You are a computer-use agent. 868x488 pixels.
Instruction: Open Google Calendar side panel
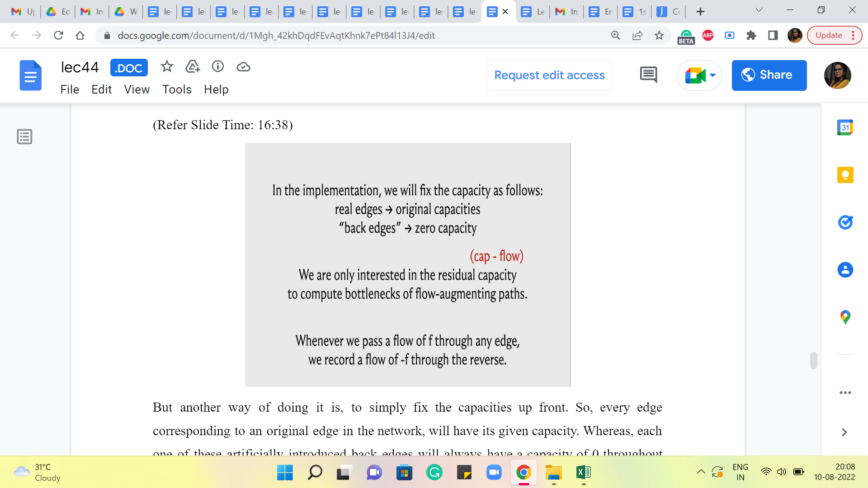coord(845,128)
